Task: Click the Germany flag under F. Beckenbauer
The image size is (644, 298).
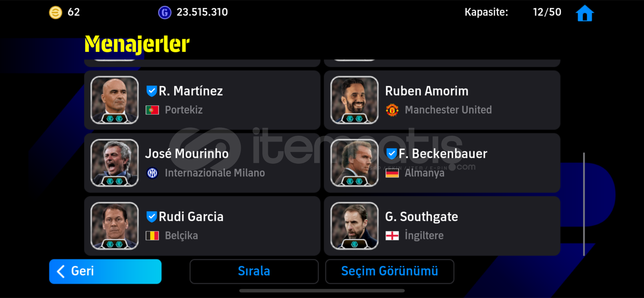Action: 392,173
